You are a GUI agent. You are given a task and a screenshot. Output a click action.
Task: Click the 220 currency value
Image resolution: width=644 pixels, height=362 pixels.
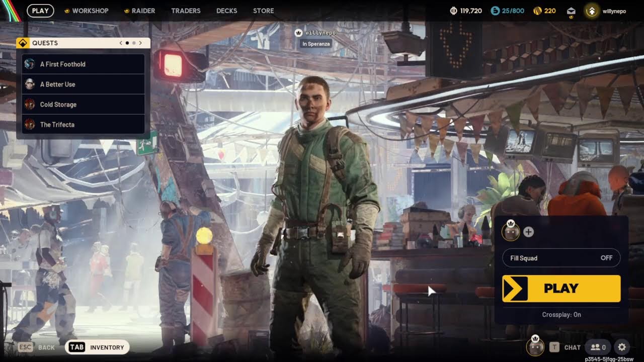[x=550, y=11]
